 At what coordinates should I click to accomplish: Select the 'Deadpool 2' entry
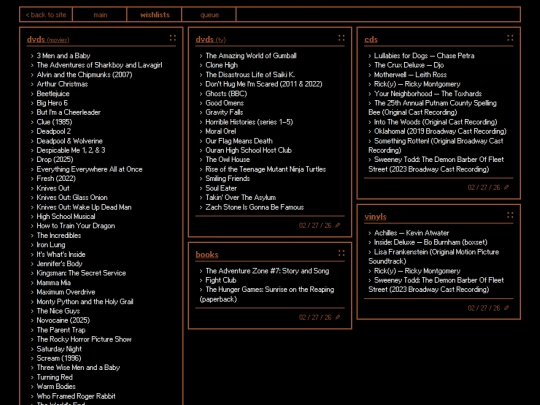54,131
